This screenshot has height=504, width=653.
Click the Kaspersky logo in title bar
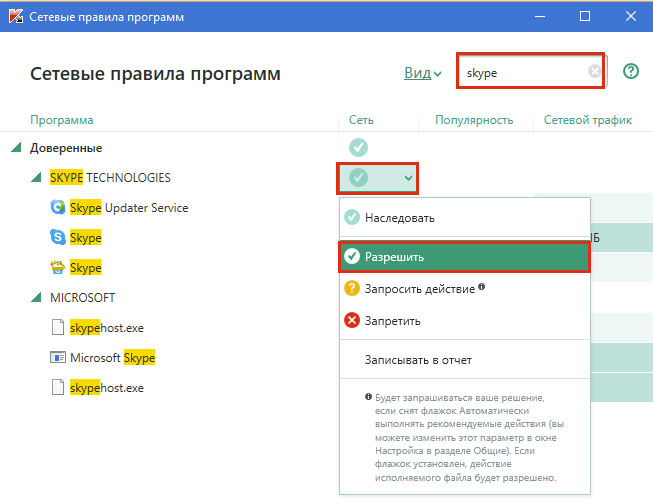tap(16, 16)
